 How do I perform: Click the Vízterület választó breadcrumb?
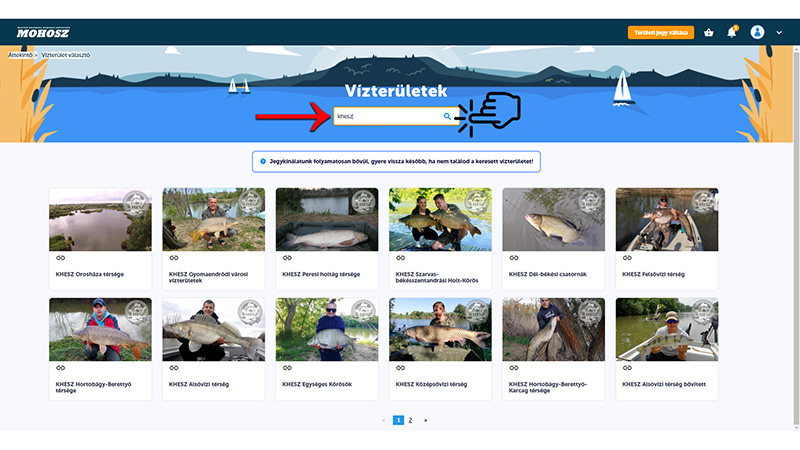(x=66, y=55)
